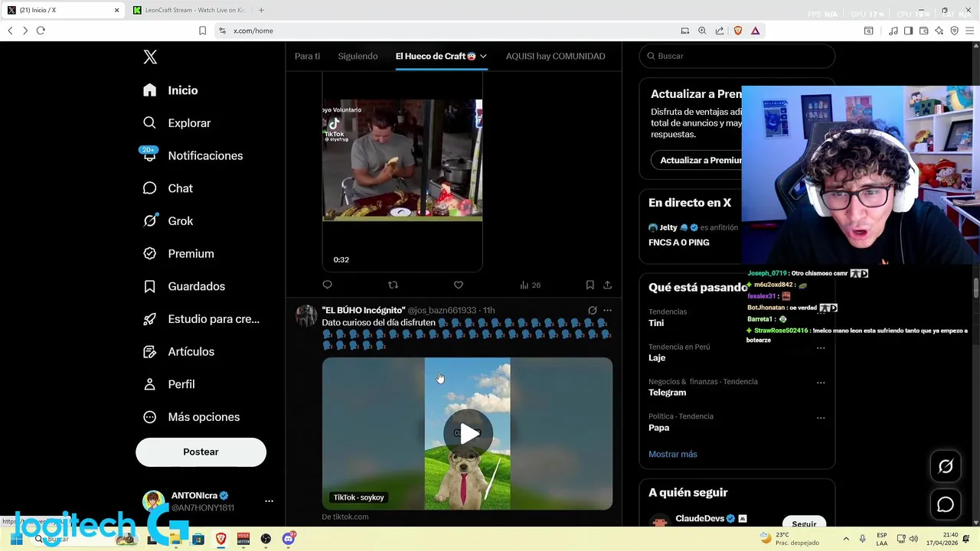Viewport: 980px width, 551px height.
Task: Click the Postear button
Action: (x=201, y=452)
